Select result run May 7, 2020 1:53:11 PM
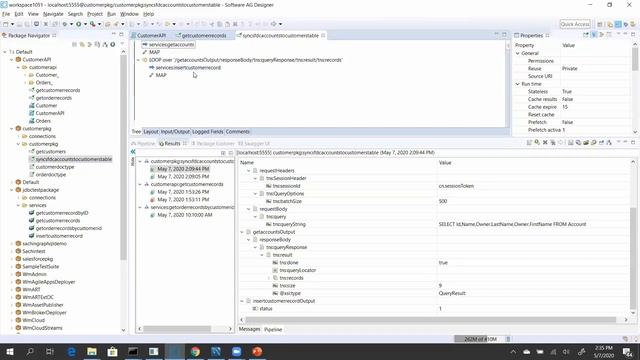 pyautogui.click(x=183, y=200)
